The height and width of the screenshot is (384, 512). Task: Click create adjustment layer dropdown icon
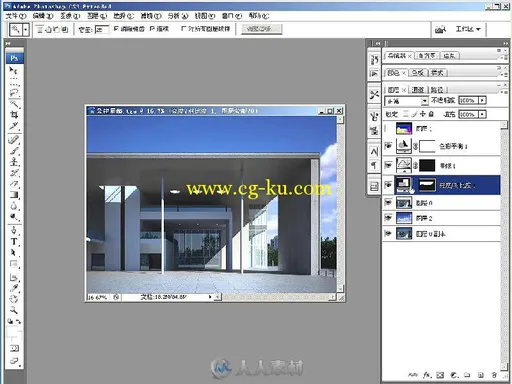[x=454, y=375]
